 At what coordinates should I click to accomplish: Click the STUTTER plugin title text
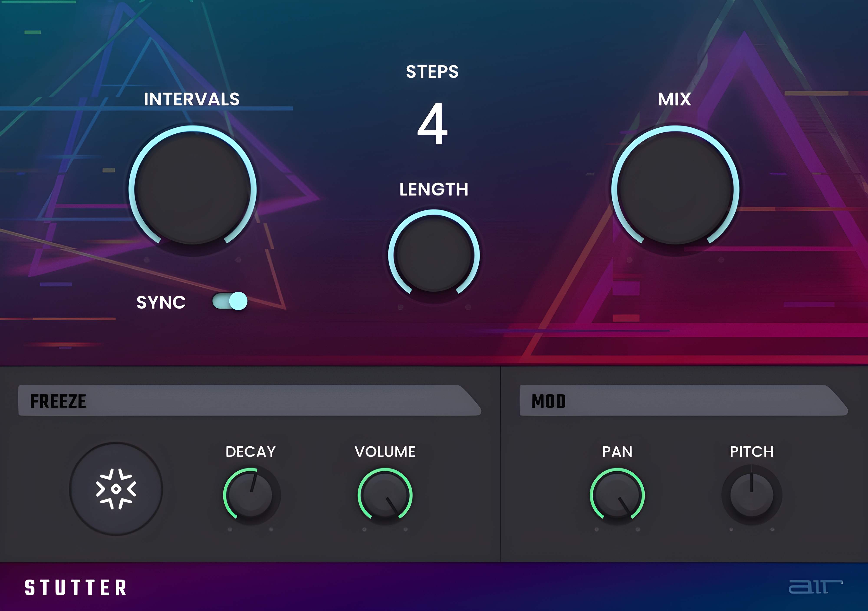click(76, 588)
